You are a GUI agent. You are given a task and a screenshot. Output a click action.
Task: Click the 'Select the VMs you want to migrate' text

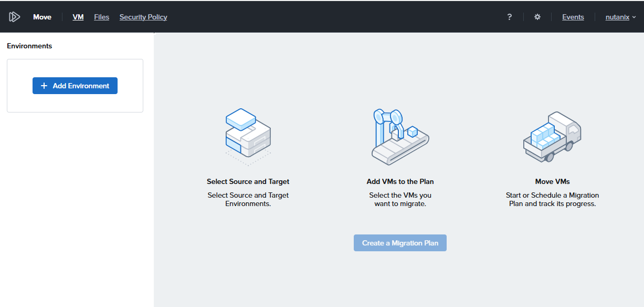[x=400, y=199]
